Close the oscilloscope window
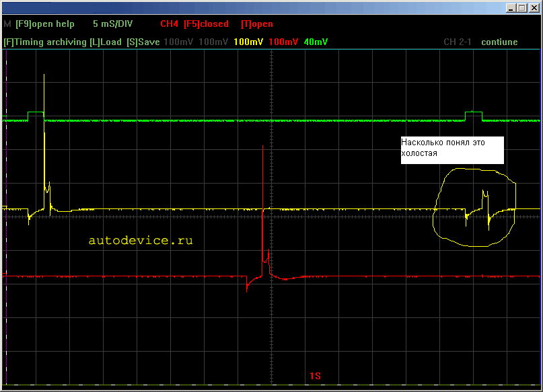The width and height of the screenshot is (543, 392). (534, 7)
